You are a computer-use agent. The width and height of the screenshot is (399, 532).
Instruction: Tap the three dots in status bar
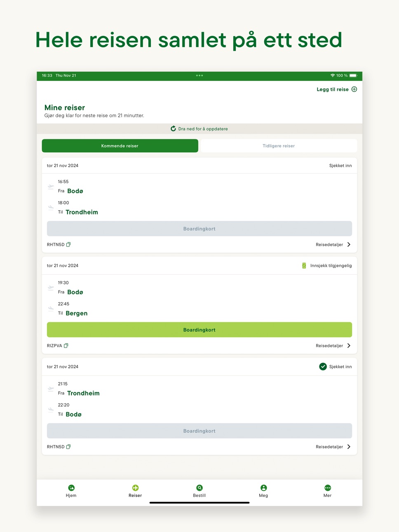(199, 75)
